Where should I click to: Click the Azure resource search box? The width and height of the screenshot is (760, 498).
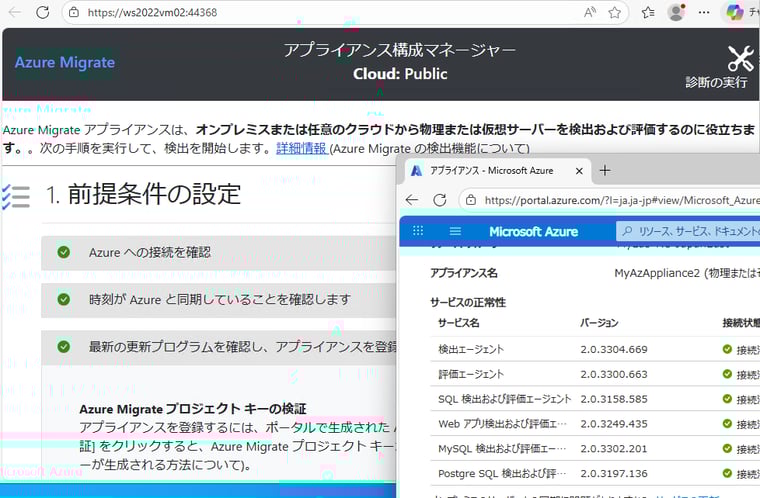[x=688, y=231]
